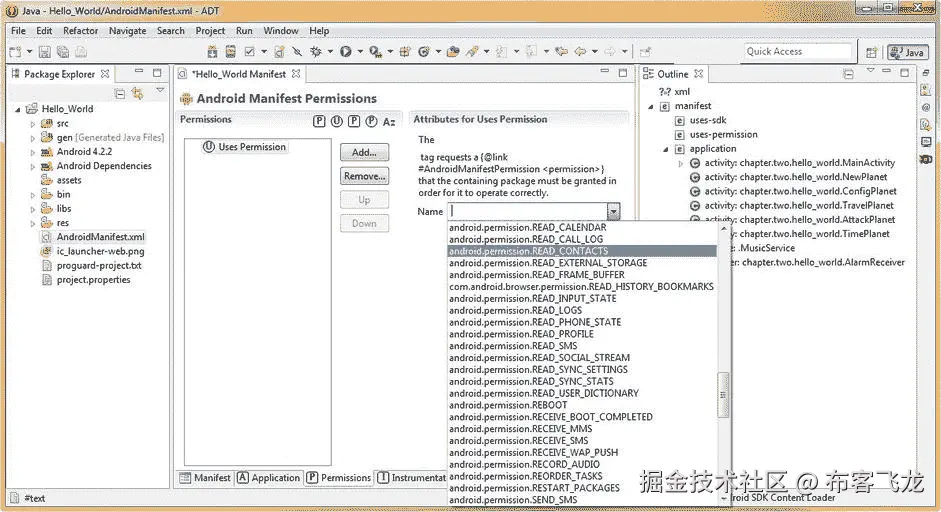Image resolution: width=941 pixels, height=512 pixels.
Task: Minimize the manifest editor panel
Action: pos(604,71)
